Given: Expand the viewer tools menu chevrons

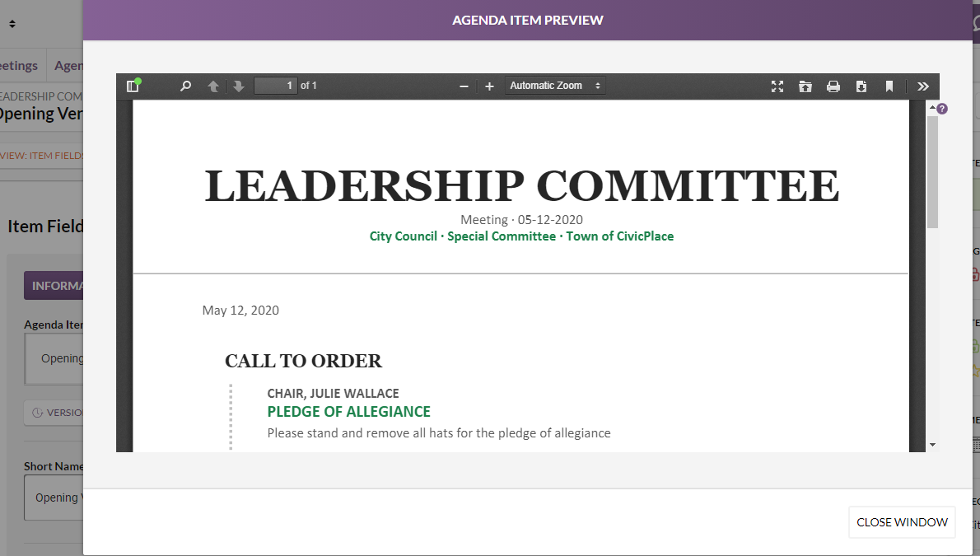Looking at the screenshot, I should click(923, 86).
